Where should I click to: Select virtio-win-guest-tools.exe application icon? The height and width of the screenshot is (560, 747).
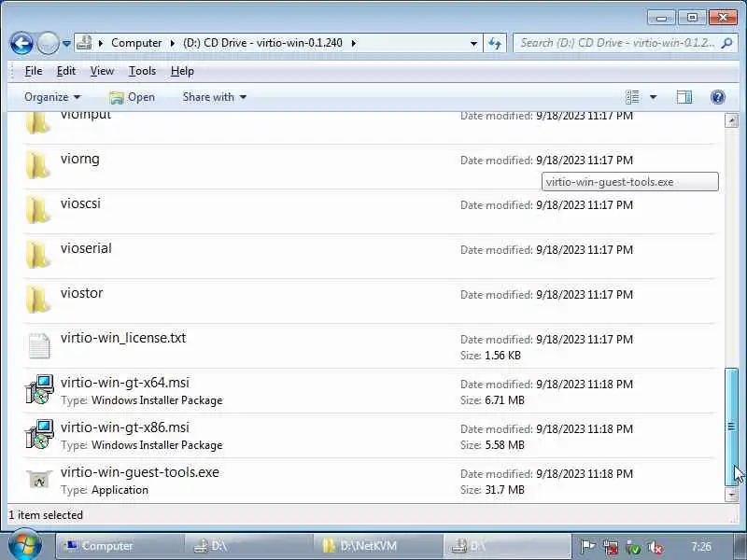[x=39, y=479]
